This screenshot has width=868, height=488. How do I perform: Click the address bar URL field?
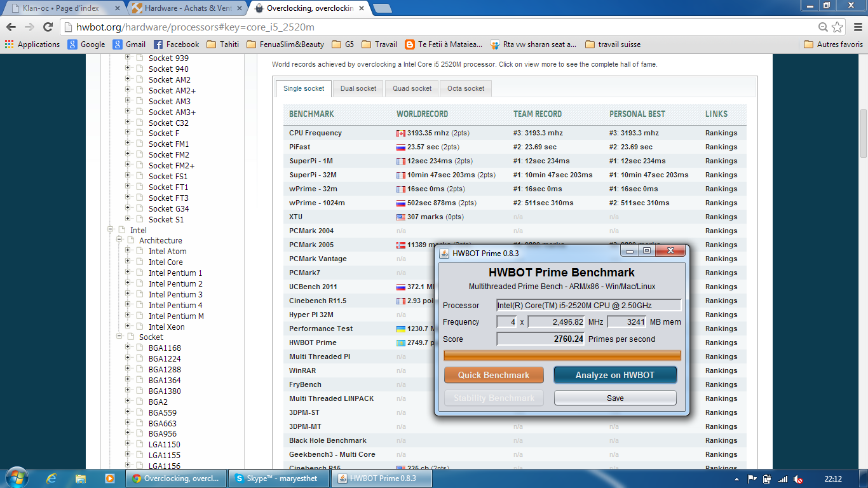tap(438, 27)
